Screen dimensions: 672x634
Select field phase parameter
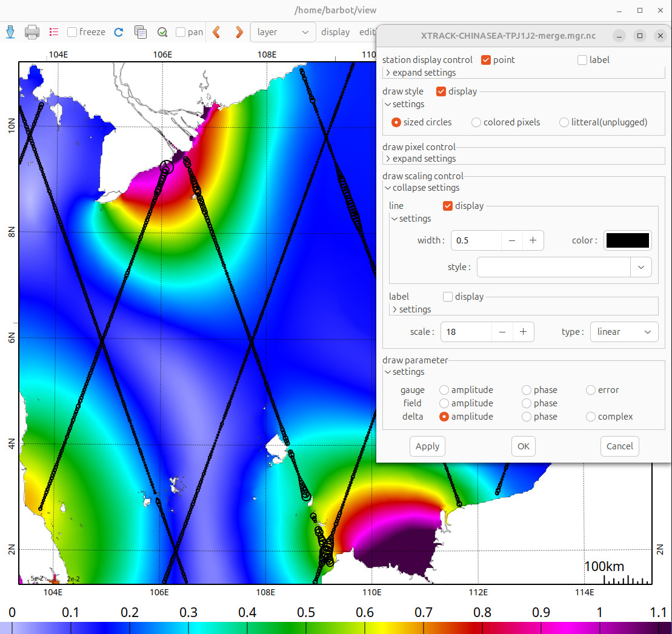point(527,403)
